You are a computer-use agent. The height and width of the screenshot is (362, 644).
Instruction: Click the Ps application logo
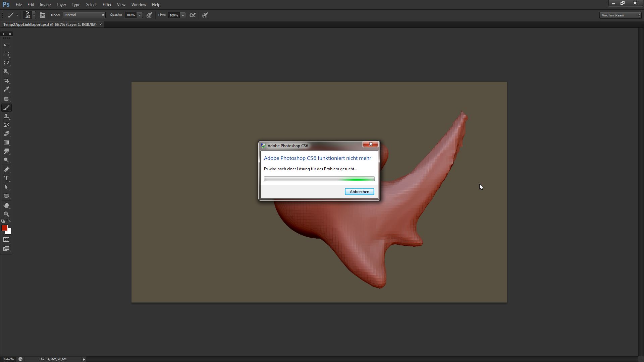(6, 4)
